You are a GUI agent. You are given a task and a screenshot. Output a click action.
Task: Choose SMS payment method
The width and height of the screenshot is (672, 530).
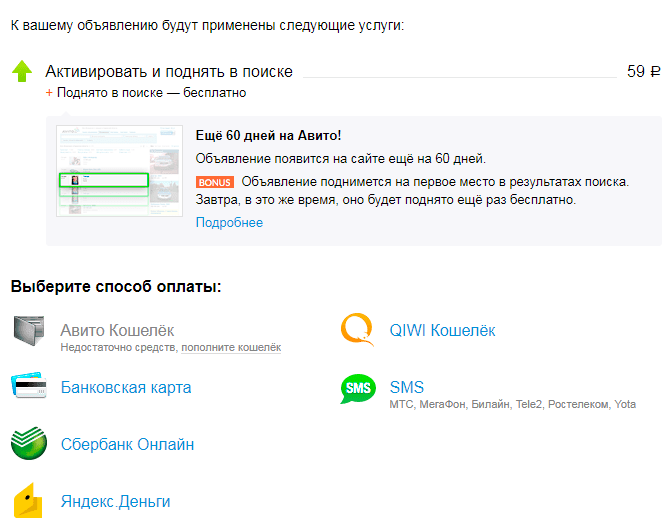(407, 387)
